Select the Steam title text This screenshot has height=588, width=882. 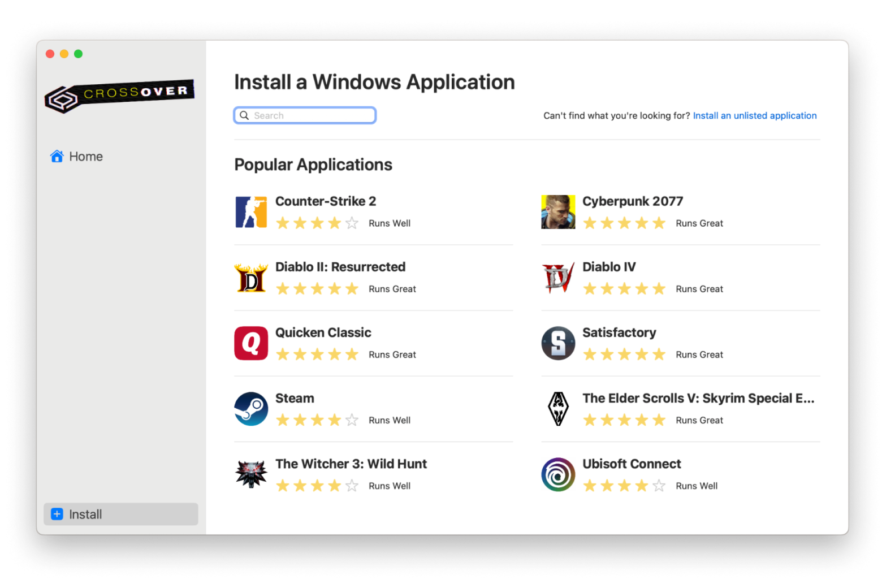point(295,398)
